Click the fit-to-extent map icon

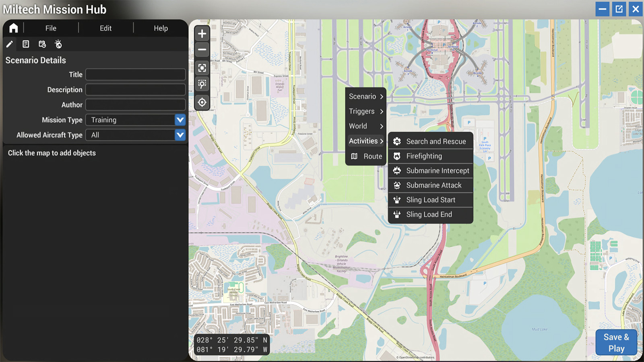tap(202, 68)
